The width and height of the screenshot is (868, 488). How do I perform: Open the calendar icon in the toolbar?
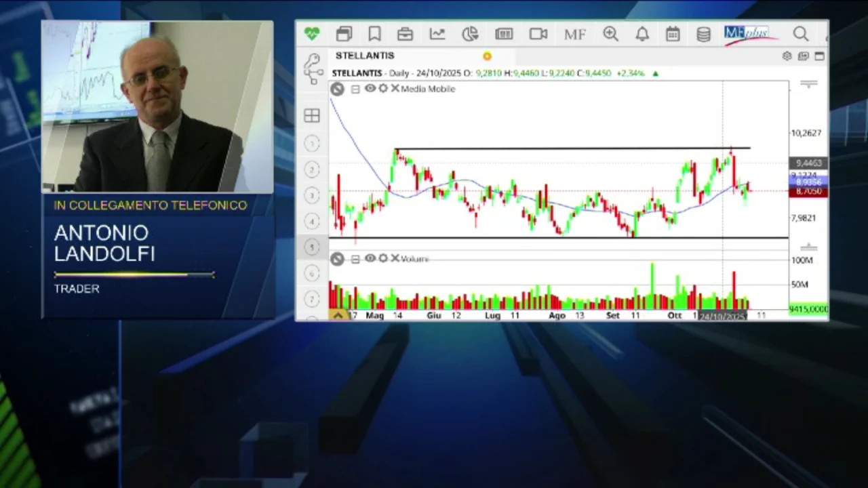pos(672,34)
